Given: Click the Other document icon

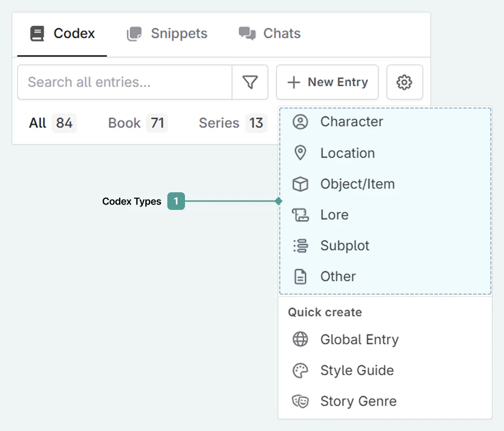Looking at the screenshot, I should 300,276.
